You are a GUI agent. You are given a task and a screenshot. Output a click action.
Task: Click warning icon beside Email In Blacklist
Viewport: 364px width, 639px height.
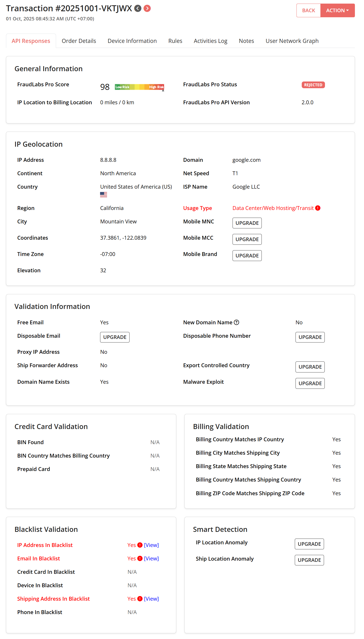(x=140, y=558)
